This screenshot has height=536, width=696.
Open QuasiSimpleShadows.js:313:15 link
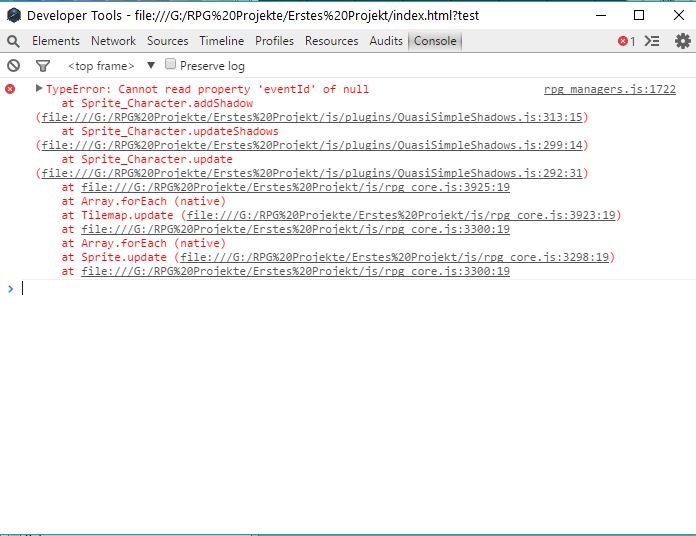click(312, 117)
